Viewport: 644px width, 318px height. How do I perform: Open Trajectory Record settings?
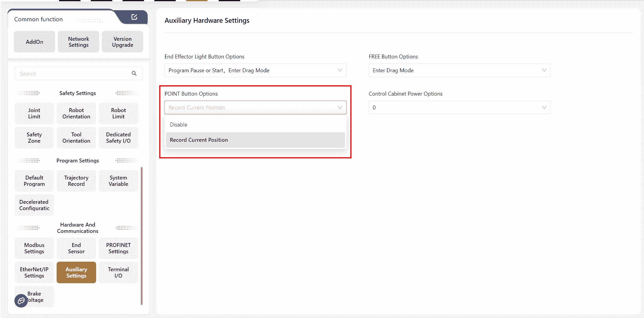coord(76,181)
